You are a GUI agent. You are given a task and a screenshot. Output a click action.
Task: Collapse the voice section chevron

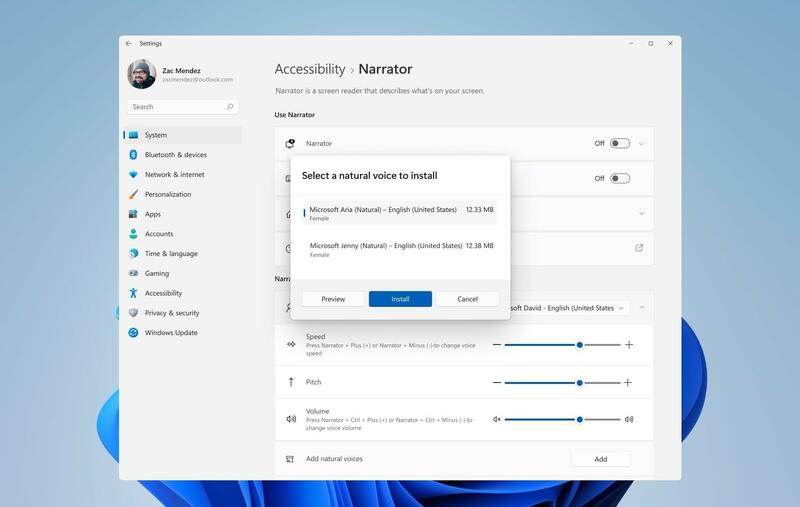[x=642, y=308]
